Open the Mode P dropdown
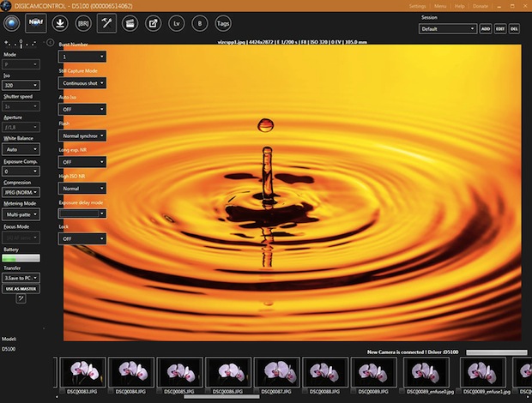532x403 pixels. 21,64
